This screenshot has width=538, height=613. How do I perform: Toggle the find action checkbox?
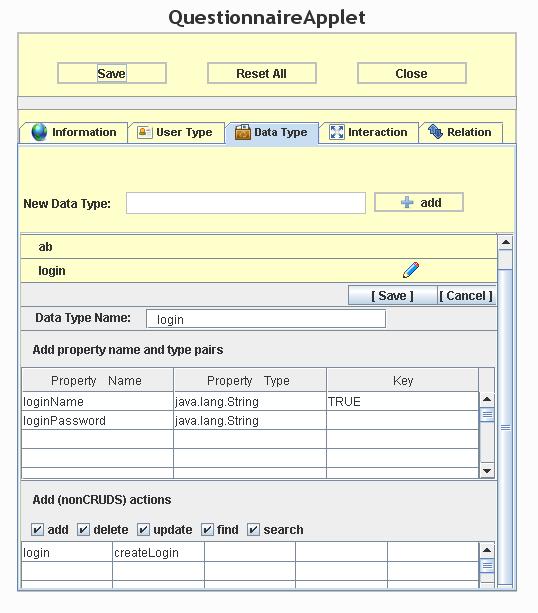(x=207, y=530)
